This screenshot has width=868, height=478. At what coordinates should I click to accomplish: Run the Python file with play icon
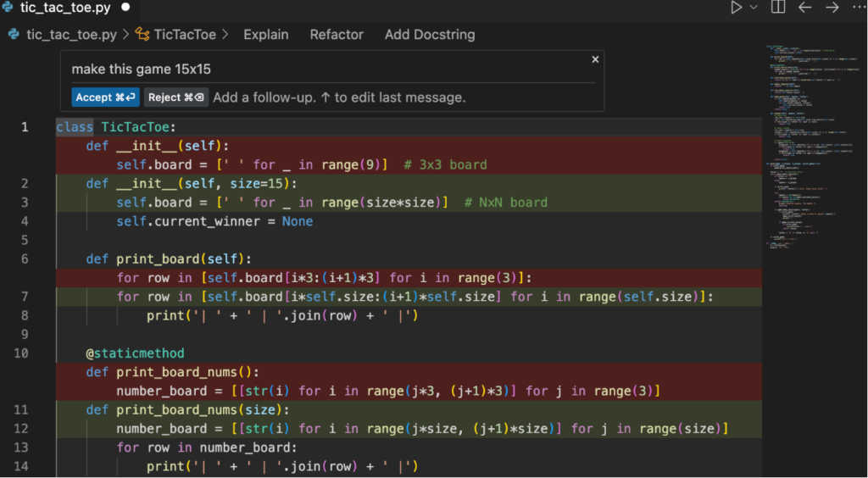[736, 8]
